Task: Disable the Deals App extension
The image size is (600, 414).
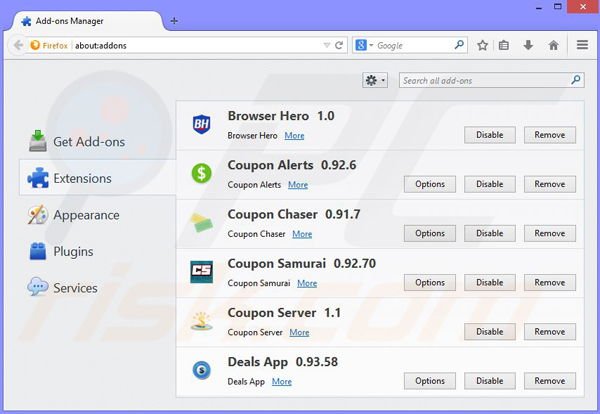Action: tap(490, 381)
